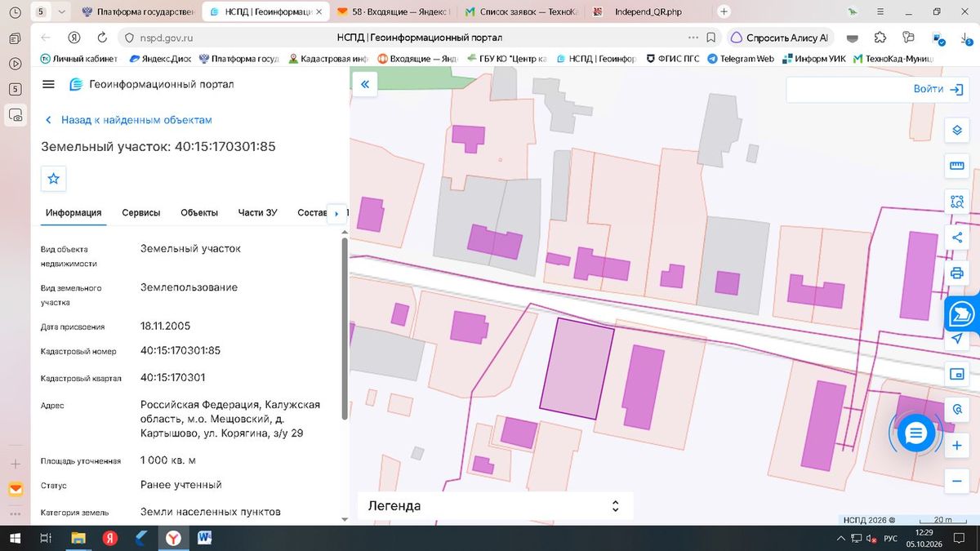Expand the Легенда panel

(495, 505)
